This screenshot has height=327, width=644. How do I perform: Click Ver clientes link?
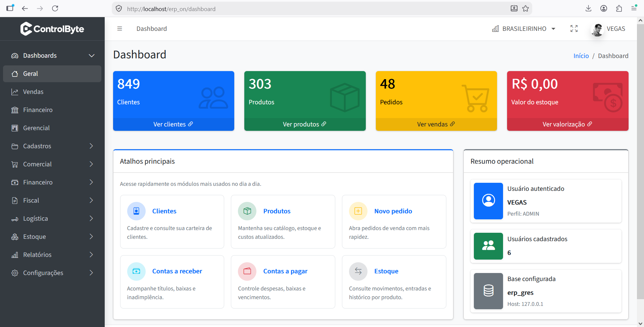pos(173,124)
